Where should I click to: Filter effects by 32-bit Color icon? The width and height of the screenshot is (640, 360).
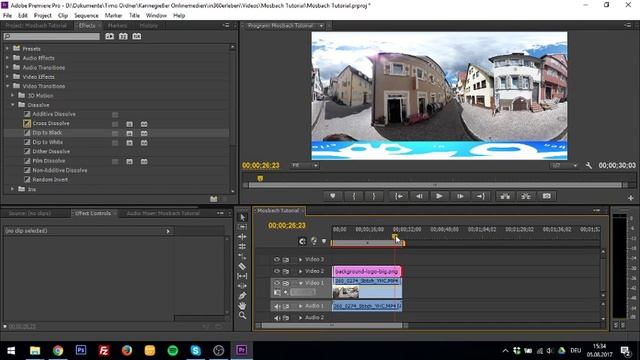(123, 36)
